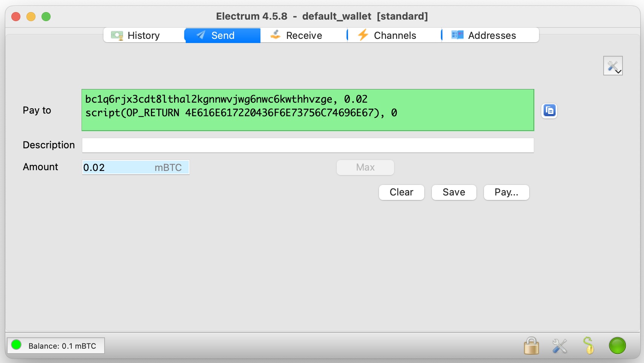Open preferences via tools icon in status bar
The width and height of the screenshot is (644, 363).
click(x=559, y=346)
